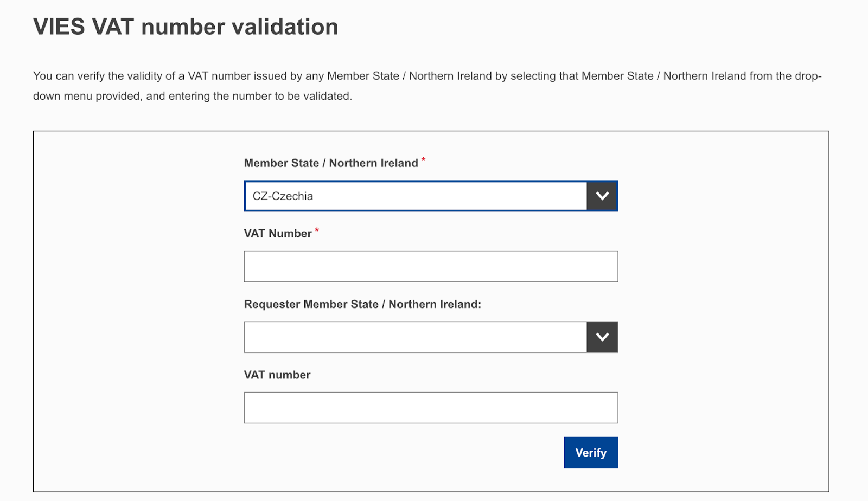Click inside the VAT Number input field
Screen dimensions: 868x501
point(431,266)
